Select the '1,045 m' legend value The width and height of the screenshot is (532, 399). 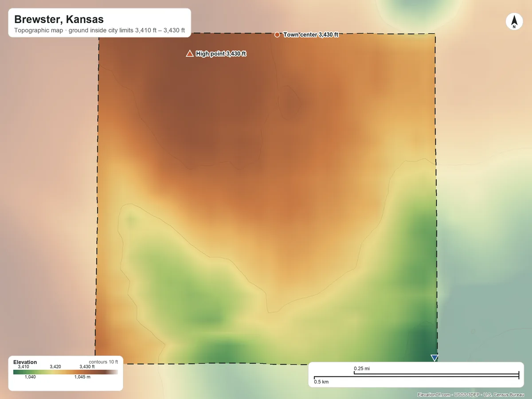(82, 377)
